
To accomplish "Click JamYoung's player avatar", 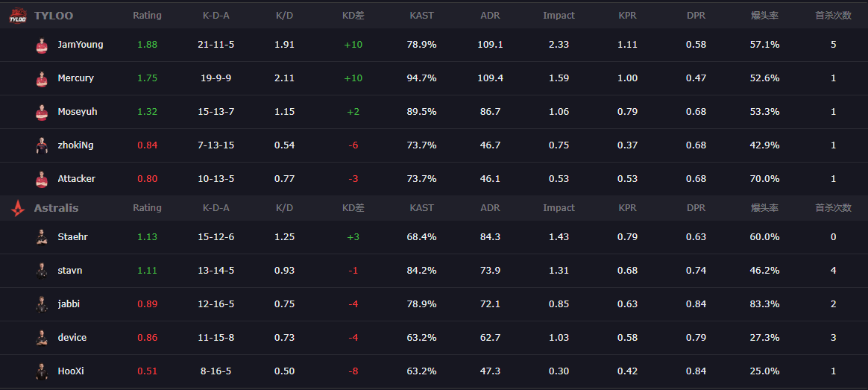I will point(42,45).
